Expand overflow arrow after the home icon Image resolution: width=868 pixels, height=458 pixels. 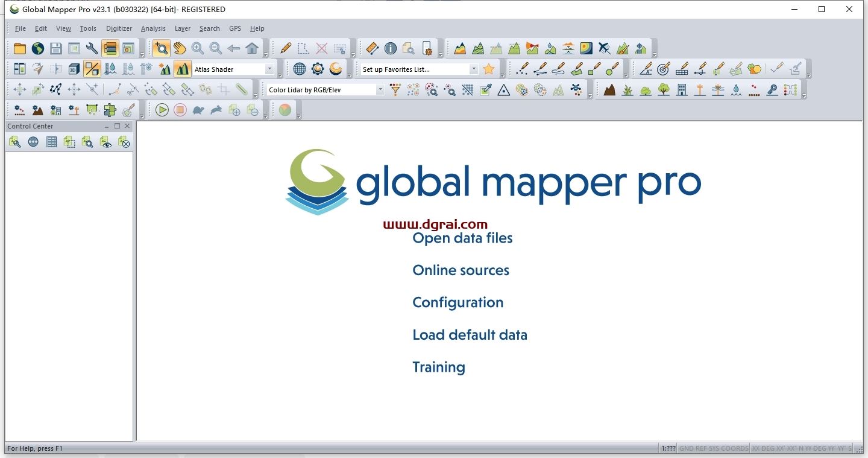pos(266,54)
